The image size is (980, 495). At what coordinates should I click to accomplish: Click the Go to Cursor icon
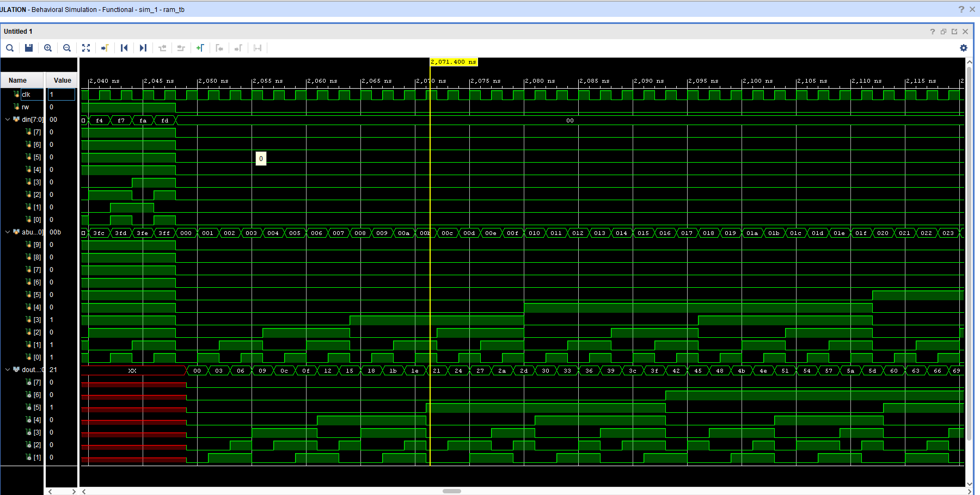pyautogui.click(x=105, y=48)
